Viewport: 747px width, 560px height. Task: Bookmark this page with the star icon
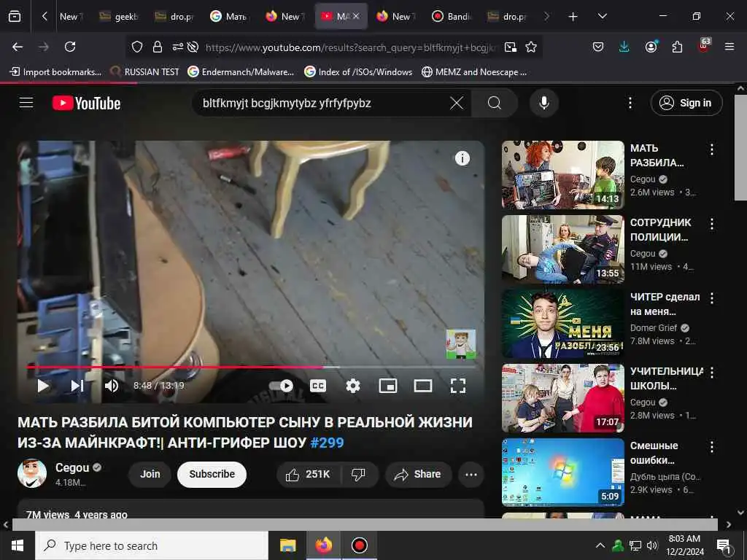click(531, 47)
